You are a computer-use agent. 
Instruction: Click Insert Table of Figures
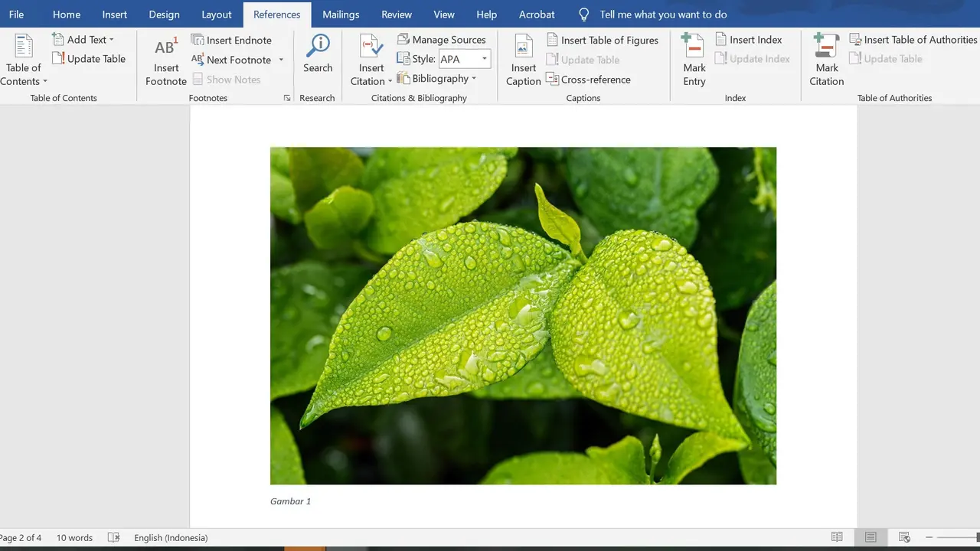coord(603,39)
